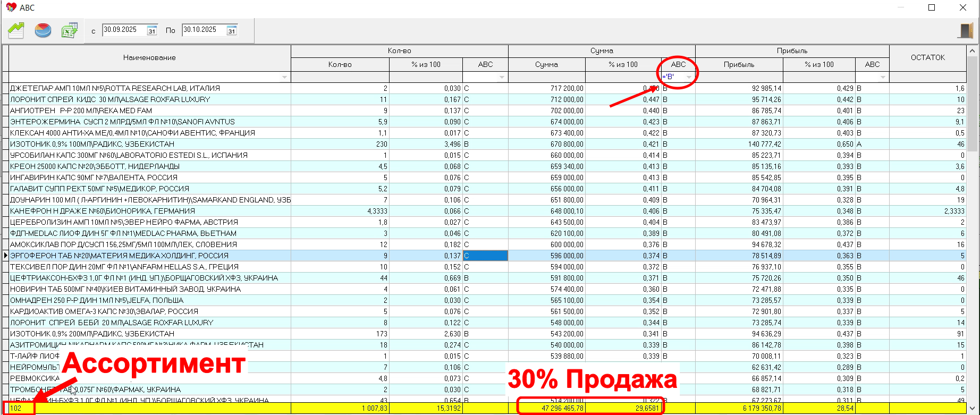This screenshot has height=415, width=980.
Task: Export the table to Excel icon
Action: [70, 30]
